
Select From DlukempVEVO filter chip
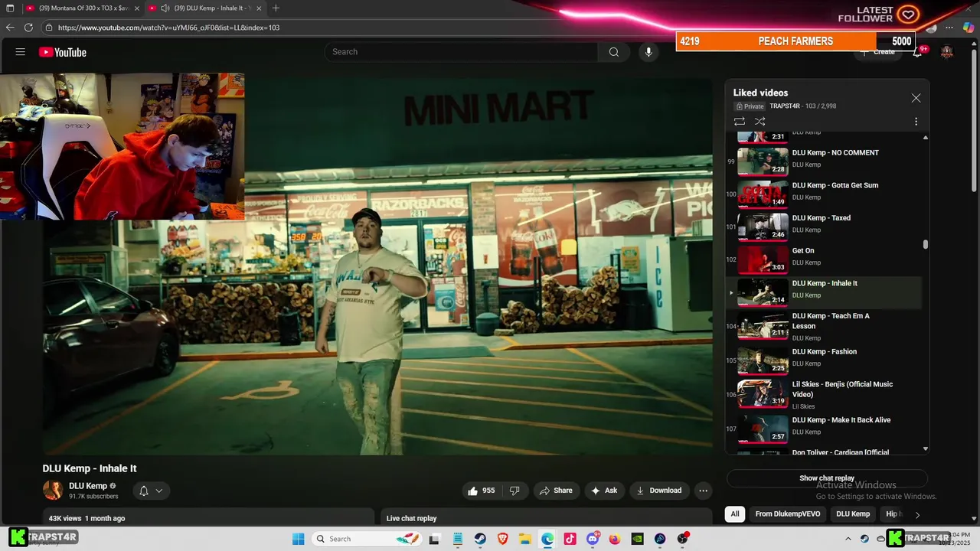click(788, 514)
